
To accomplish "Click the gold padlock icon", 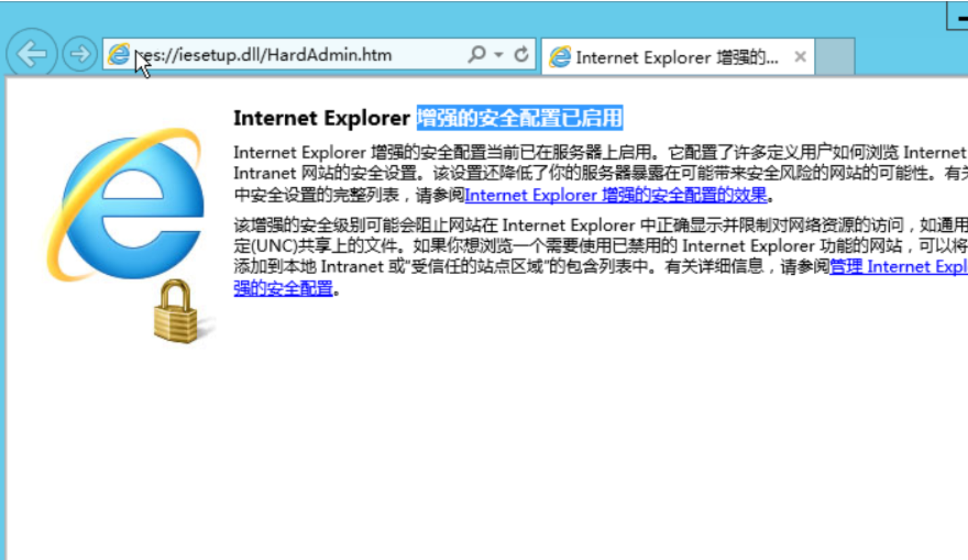I will [175, 311].
